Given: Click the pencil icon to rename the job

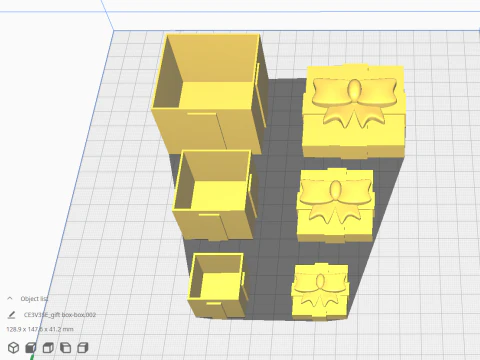Looking at the screenshot, I should [11, 315].
